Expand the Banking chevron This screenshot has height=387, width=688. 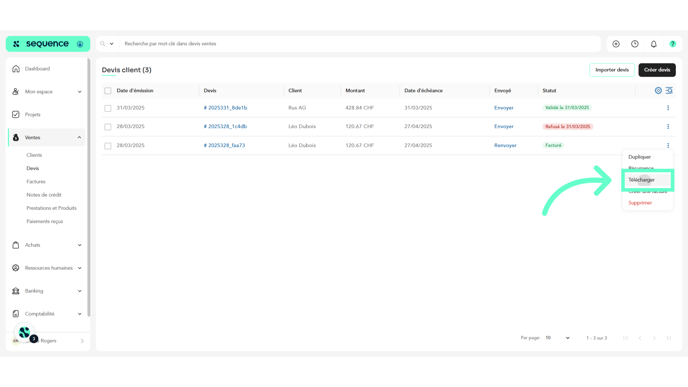pos(79,291)
